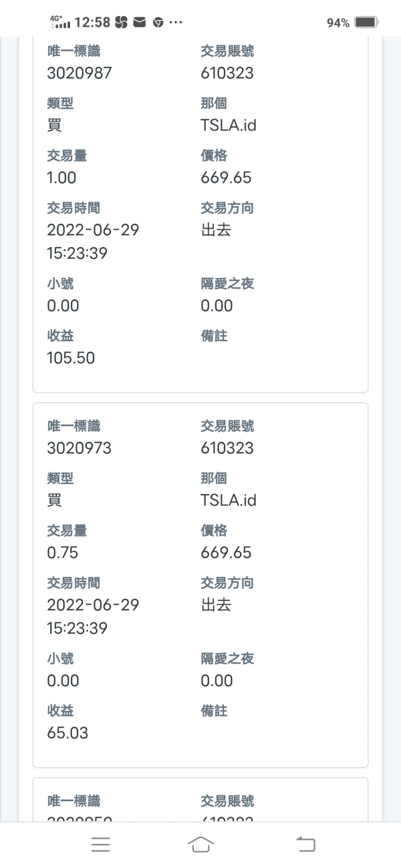Tap TSLA.id in the 3020987 card
This screenshot has height=868, width=401.
pos(229,125)
